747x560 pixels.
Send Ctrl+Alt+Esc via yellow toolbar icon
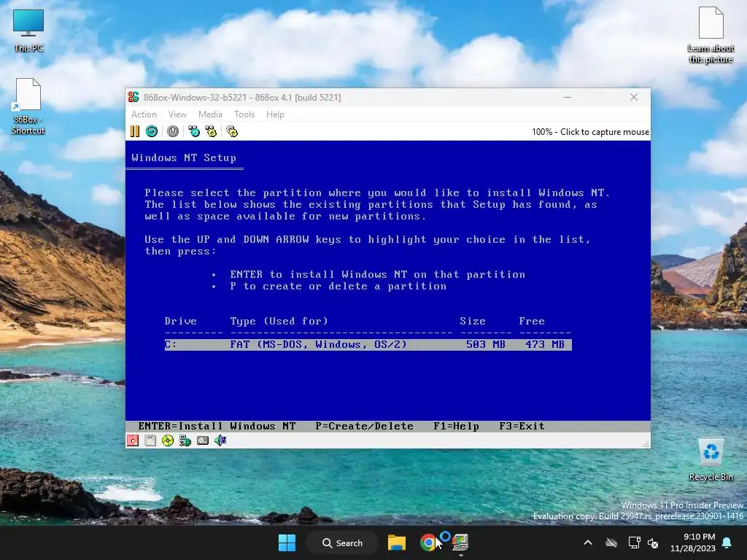click(x=211, y=131)
